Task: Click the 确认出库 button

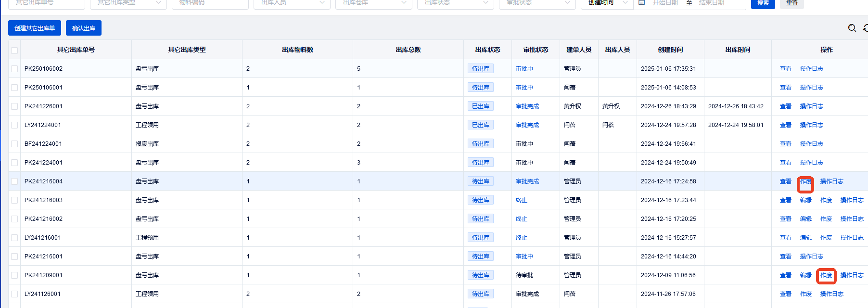Action: 84,28
